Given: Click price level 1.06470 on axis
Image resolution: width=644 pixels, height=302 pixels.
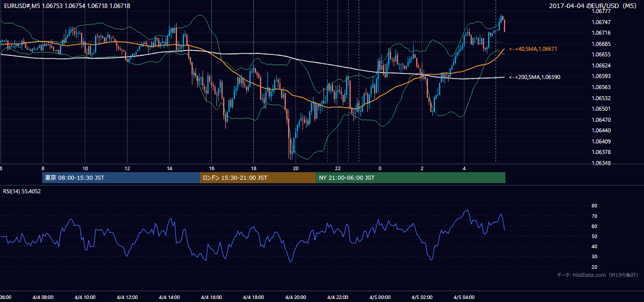Looking at the screenshot, I should 602,120.
